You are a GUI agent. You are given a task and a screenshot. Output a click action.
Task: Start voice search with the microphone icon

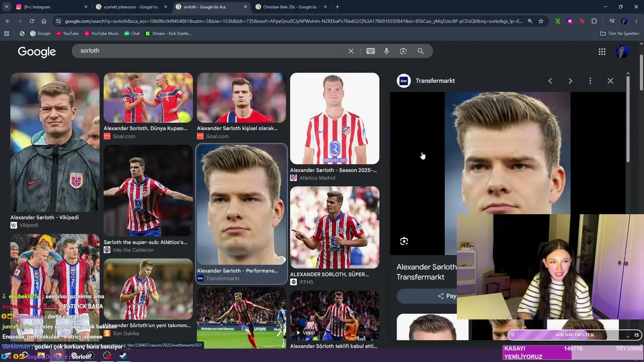pyautogui.click(x=386, y=51)
